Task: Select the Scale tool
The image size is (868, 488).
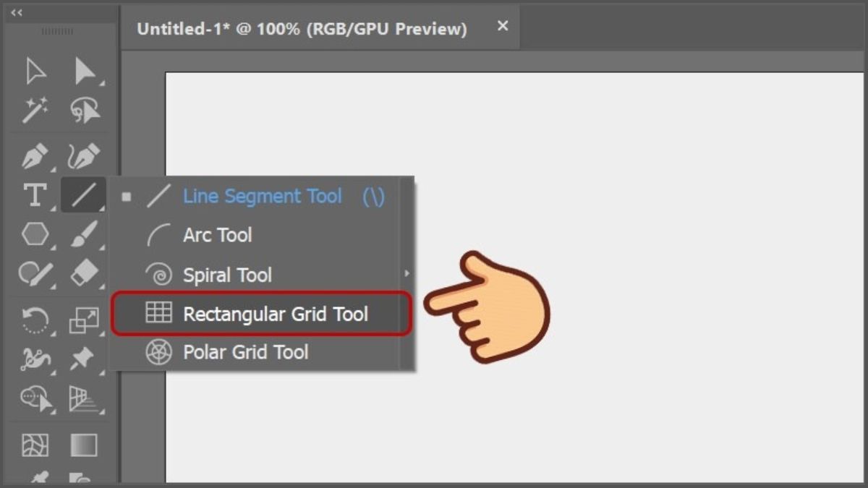Action: pos(85,320)
